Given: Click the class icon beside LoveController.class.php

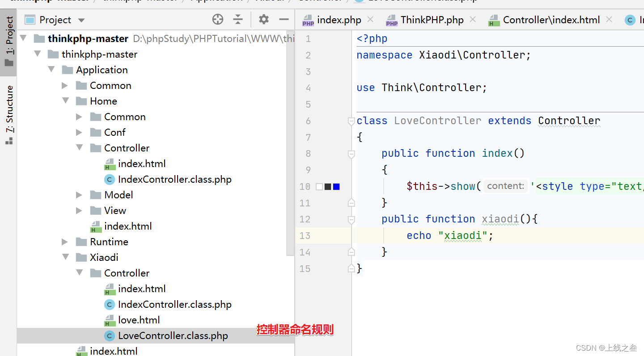Looking at the screenshot, I should [110, 335].
